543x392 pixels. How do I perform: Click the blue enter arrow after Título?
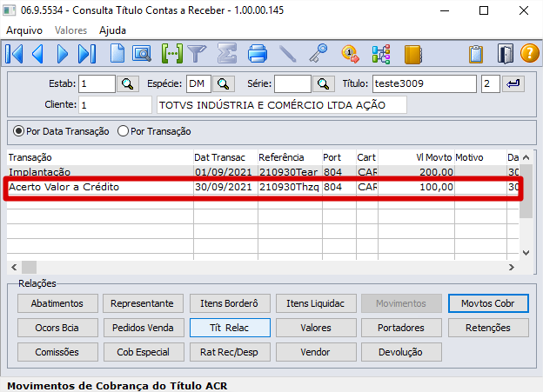tap(513, 83)
